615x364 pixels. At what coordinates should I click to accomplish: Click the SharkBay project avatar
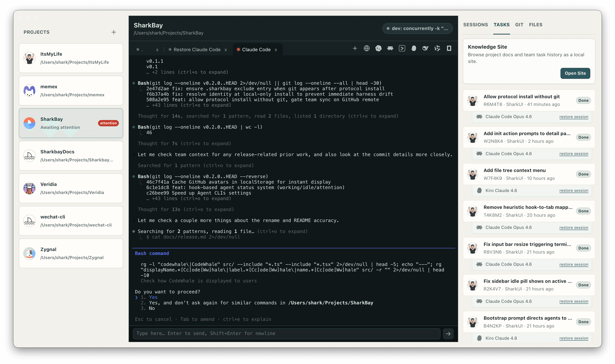pyautogui.click(x=29, y=123)
